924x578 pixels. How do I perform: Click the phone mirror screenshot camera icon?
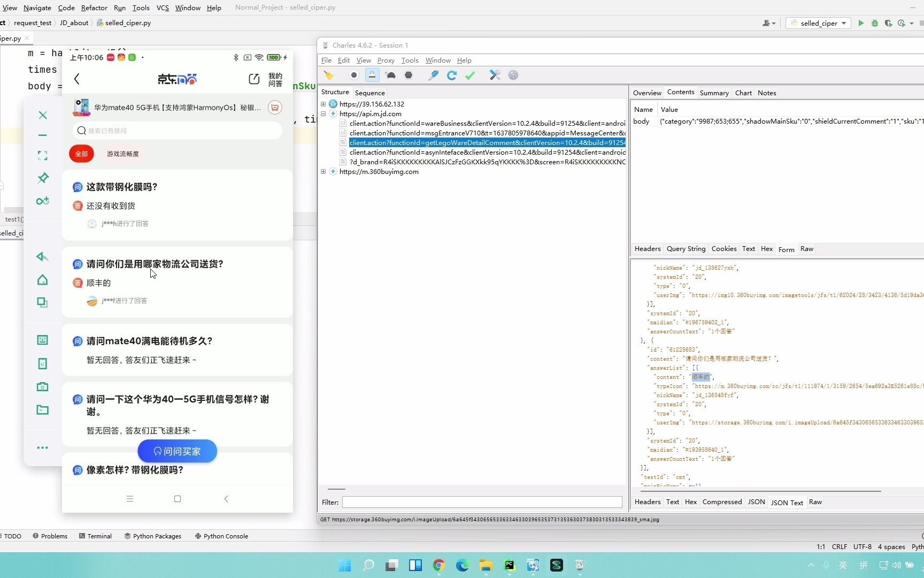pyautogui.click(x=43, y=386)
